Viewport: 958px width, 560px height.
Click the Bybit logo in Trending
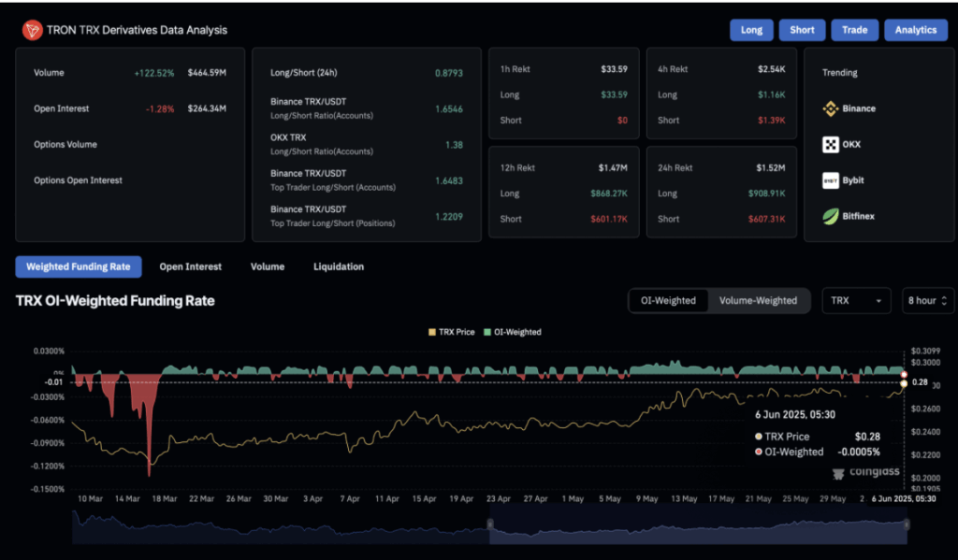(831, 180)
